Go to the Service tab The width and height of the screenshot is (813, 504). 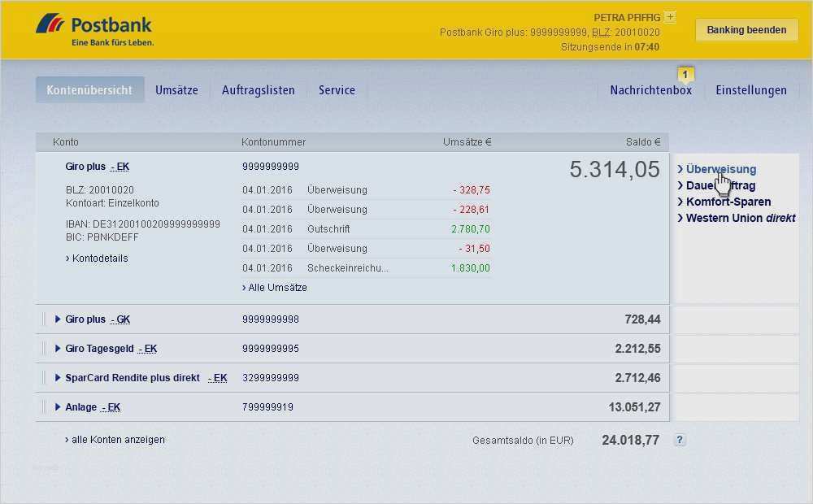[337, 90]
